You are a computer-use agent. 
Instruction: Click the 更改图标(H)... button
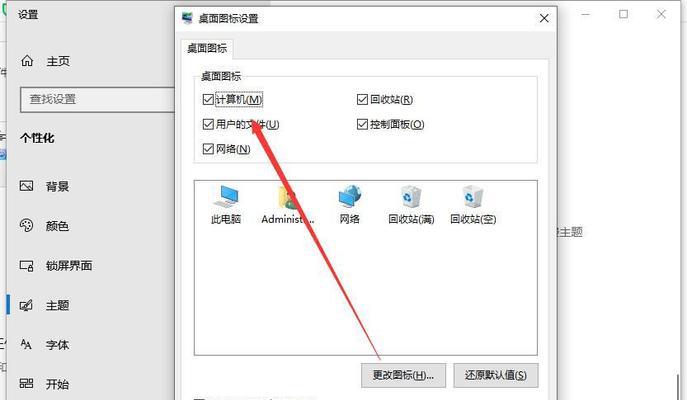pyautogui.click(x=403, y=375)
